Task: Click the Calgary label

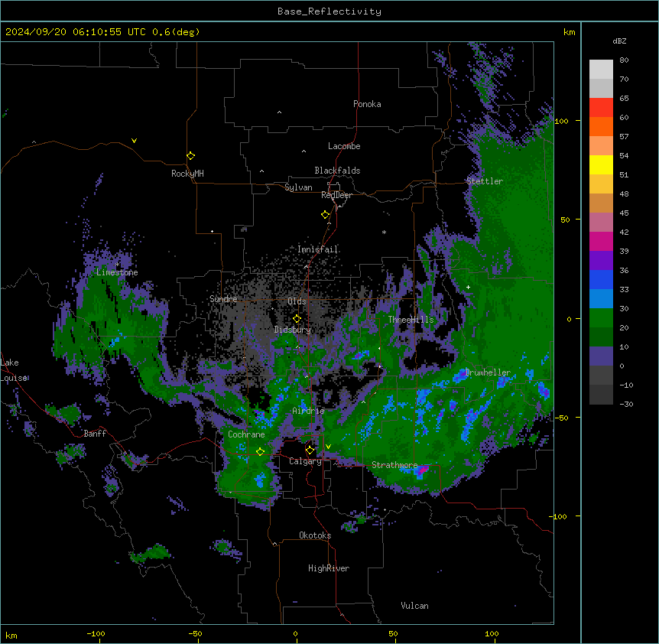Action: pos(305,461)
